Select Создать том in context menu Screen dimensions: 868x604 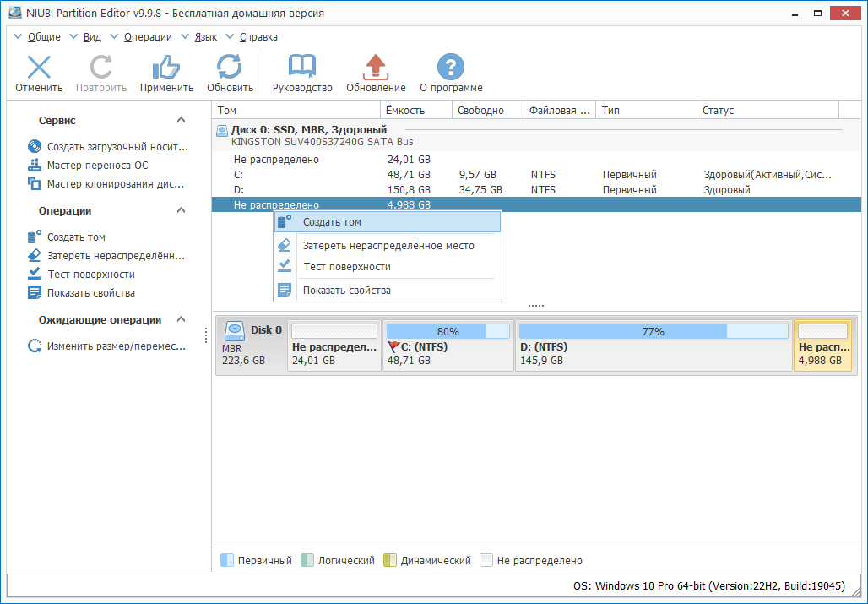click(x=332, y=222)
